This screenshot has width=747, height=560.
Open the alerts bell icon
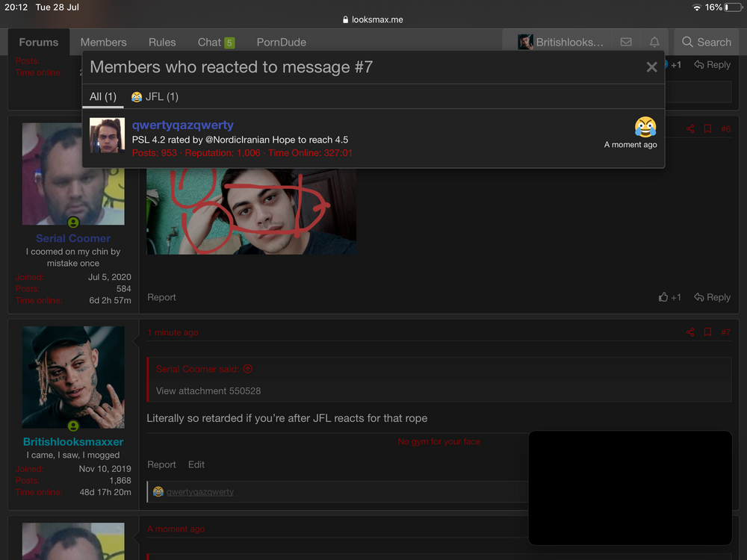pos(654,43)
